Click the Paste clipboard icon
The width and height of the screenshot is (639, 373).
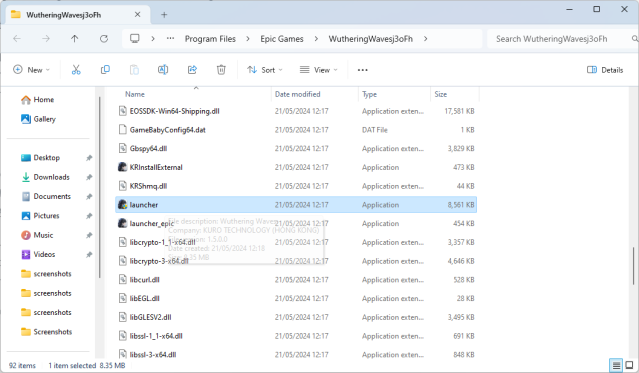(134, 70)
